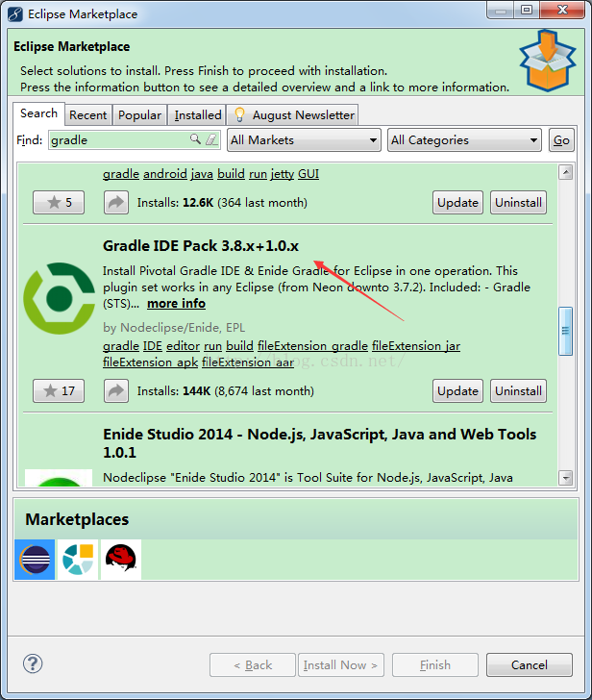Click the Go button
Screen dimensions: 592x700
(561, 140)
